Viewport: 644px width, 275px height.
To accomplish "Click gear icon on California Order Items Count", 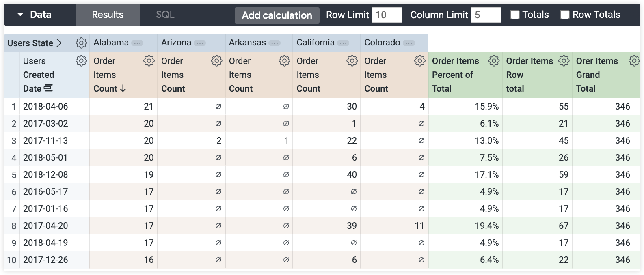I will click(352, 61).
